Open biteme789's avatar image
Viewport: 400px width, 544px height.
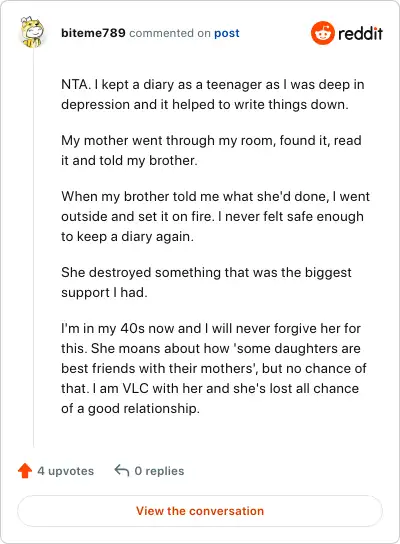point(32,32)
